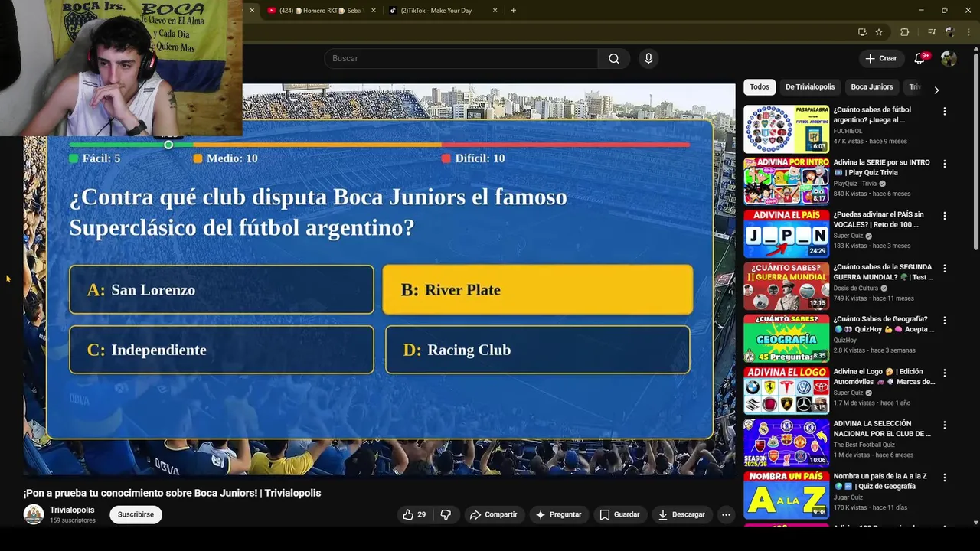Open the Trivialopolis channel avatar
The width and height of the screenshot is (980, 551).
coord(34,514)
